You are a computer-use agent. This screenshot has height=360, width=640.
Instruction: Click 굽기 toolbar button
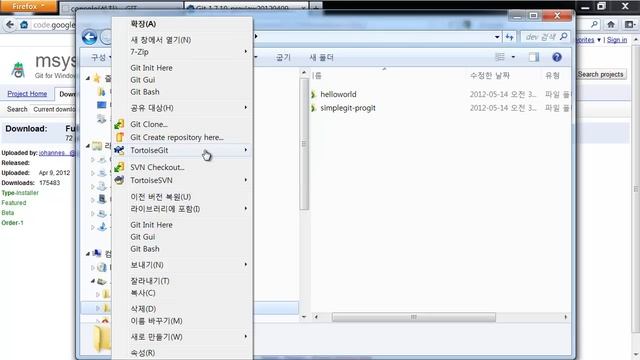283,58
